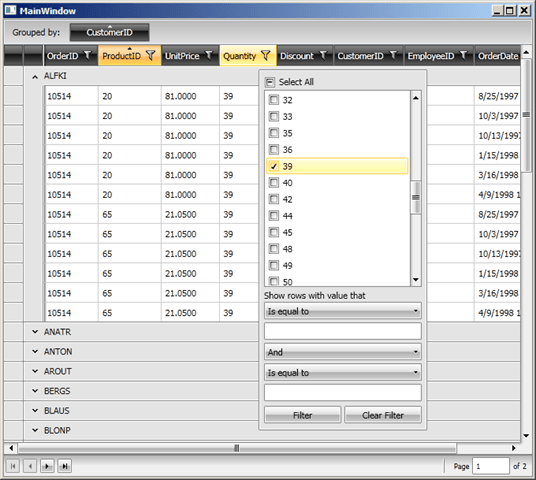Check the value 40 in filter list

click(x=274, y=183)
